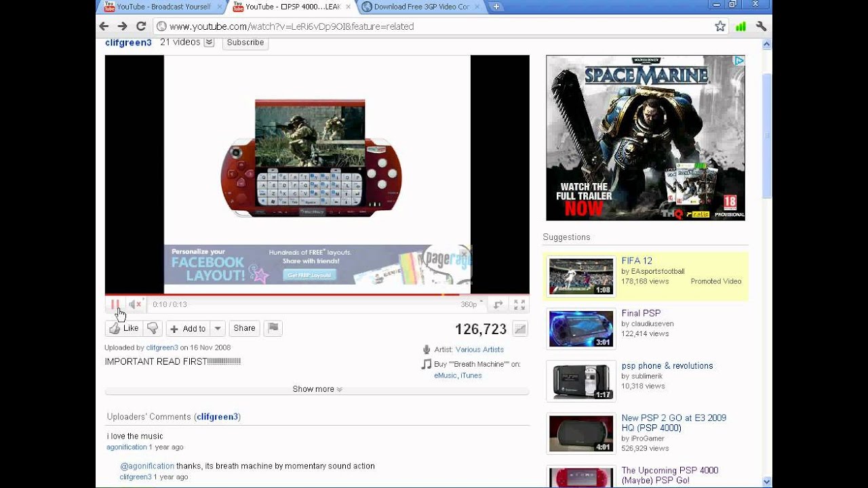Open The Upcoming PSP 4000 link
The image size is (868, 488).
click(x=670, y=475)
